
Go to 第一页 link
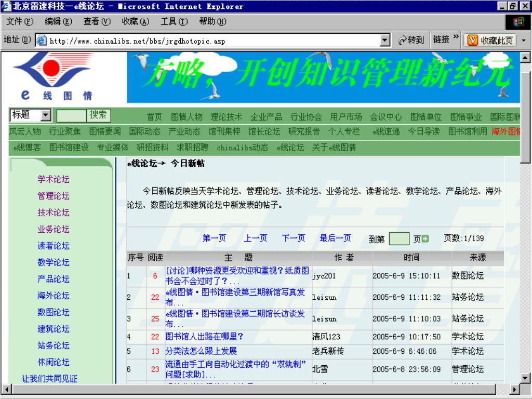pos(214,238)
